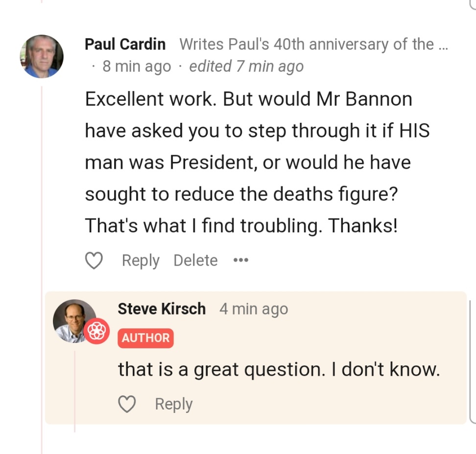Viewport: 476px width, 454px height.
Task: Reply to Steve Kirsch's comment
Action: pyautogui.click(x=174, y=404)
